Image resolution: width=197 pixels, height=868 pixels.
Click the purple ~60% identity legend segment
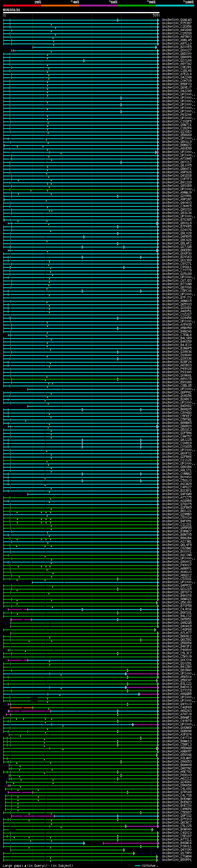click(98, 6)
